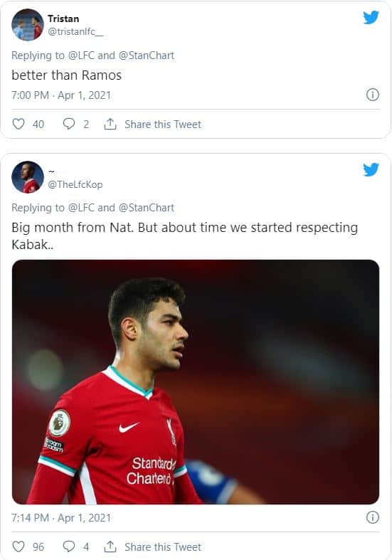The height and width of the screenshot is (560, 392).
Task: Open the @tristanlfc__ handle link
Action: [x=75, y=32]
